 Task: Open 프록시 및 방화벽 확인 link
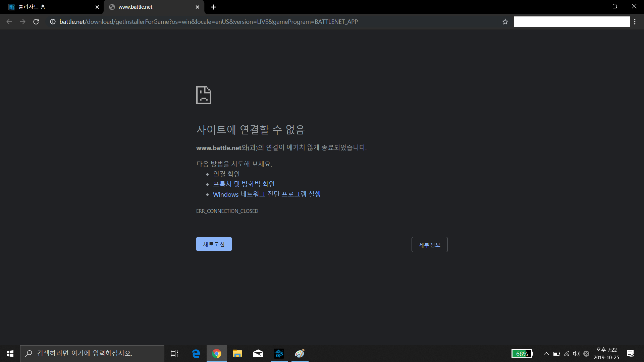tap(244, 184)
